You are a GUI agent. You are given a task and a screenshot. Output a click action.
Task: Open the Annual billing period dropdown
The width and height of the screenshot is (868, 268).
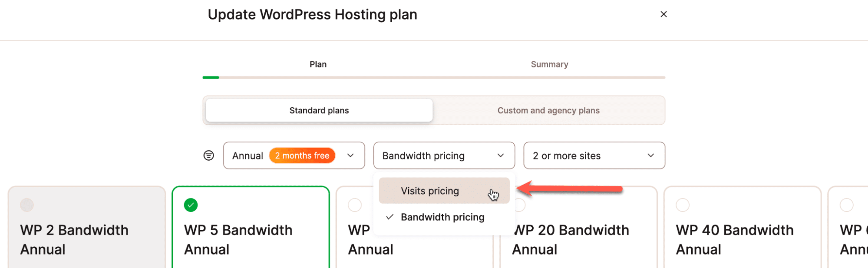(294, 155)
